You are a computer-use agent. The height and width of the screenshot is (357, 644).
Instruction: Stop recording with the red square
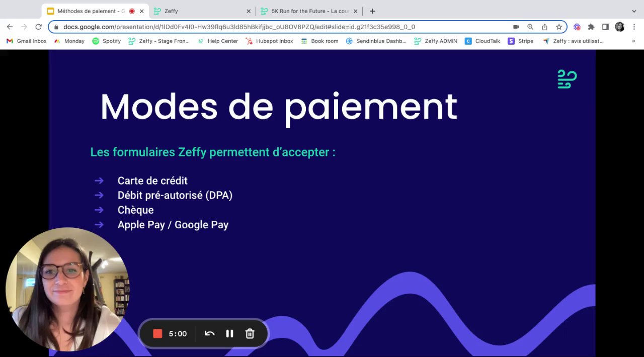point(157,333)
